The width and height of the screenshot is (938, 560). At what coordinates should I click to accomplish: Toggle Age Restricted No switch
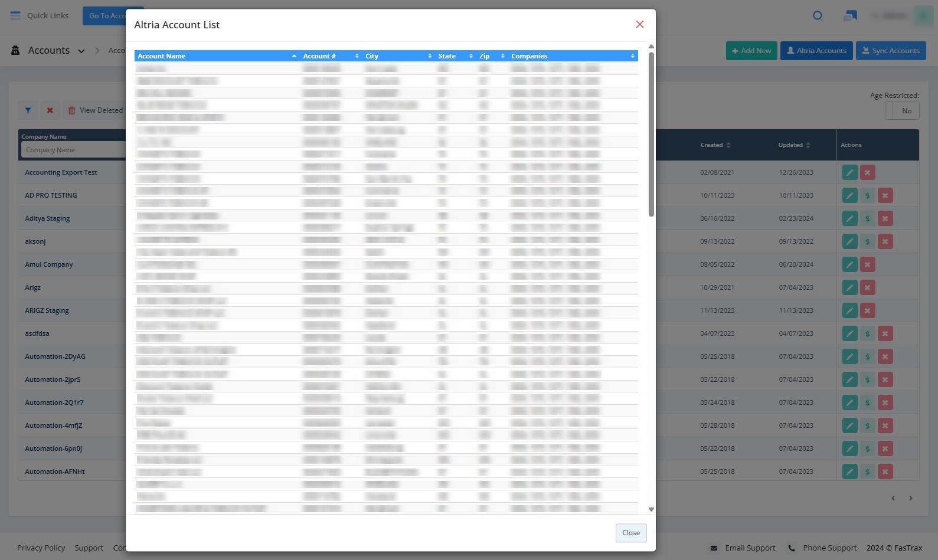pyautogui.click(x=902, y=110)
